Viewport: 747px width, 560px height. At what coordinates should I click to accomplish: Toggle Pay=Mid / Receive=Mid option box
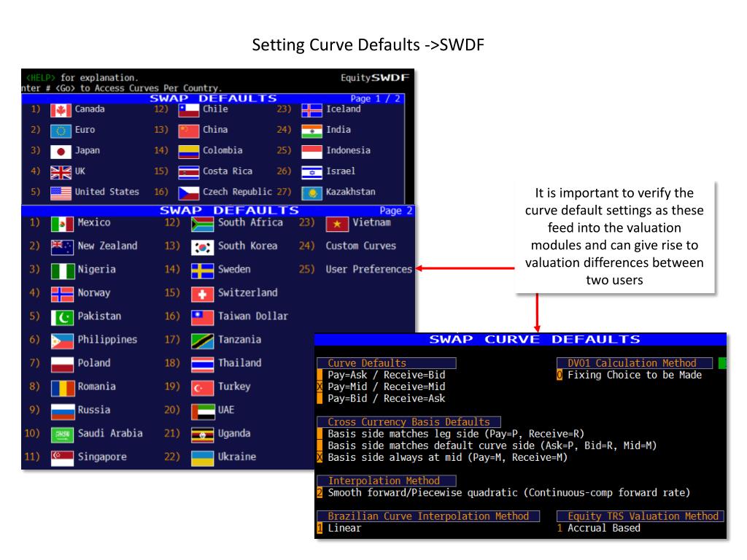(x=320, y=386)
